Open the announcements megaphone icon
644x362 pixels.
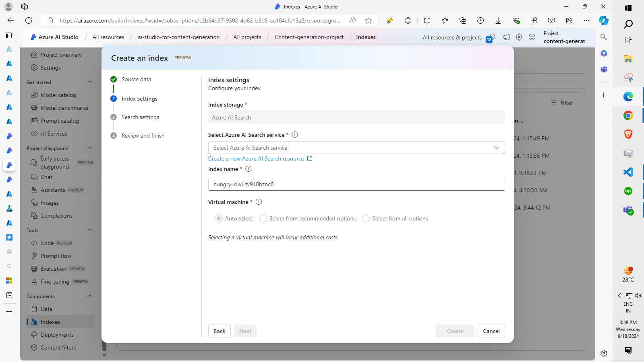click(506, 37)
